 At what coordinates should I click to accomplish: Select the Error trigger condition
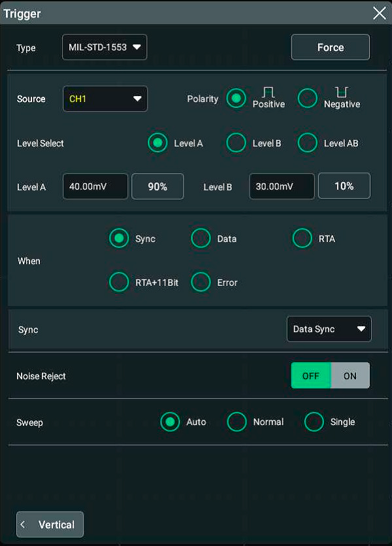[201, 282]
